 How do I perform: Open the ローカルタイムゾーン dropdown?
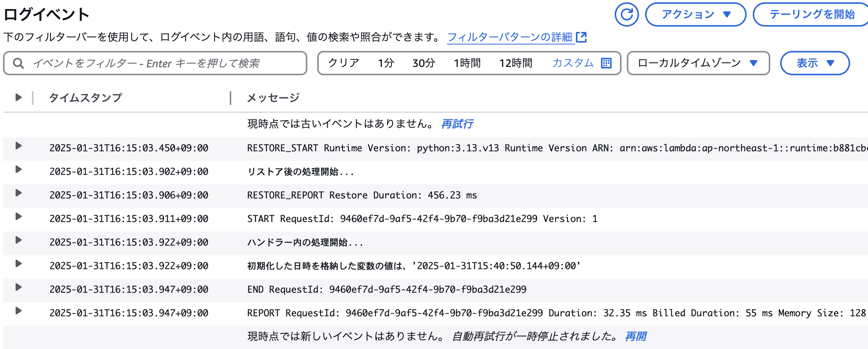698,63
